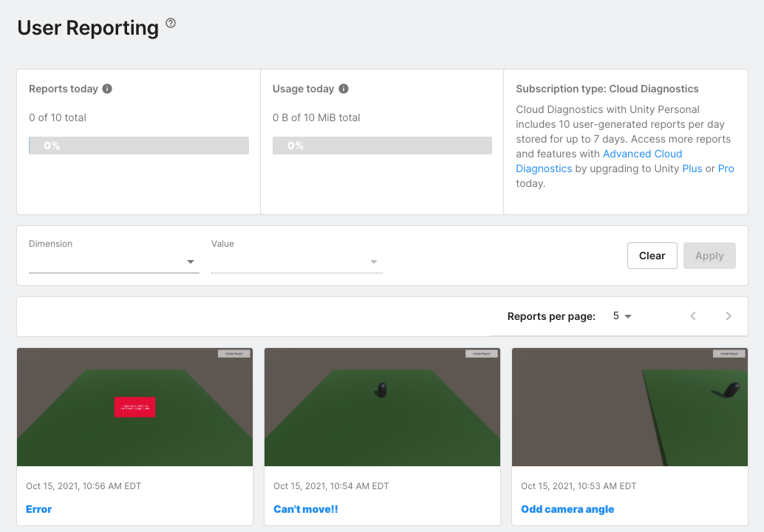Click the Reports today progress bar
This screenshot has height=532, width=764.
[x=139, y=146]
